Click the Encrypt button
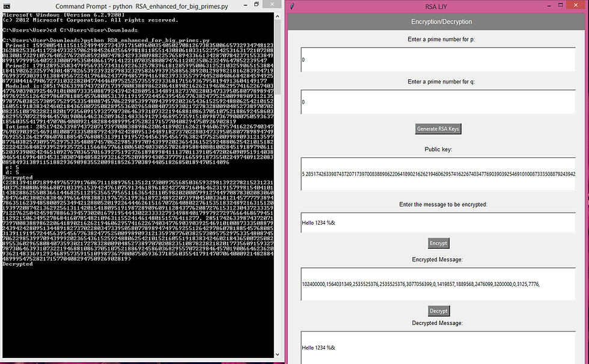The image size is (589, 364). pos(438,243)
